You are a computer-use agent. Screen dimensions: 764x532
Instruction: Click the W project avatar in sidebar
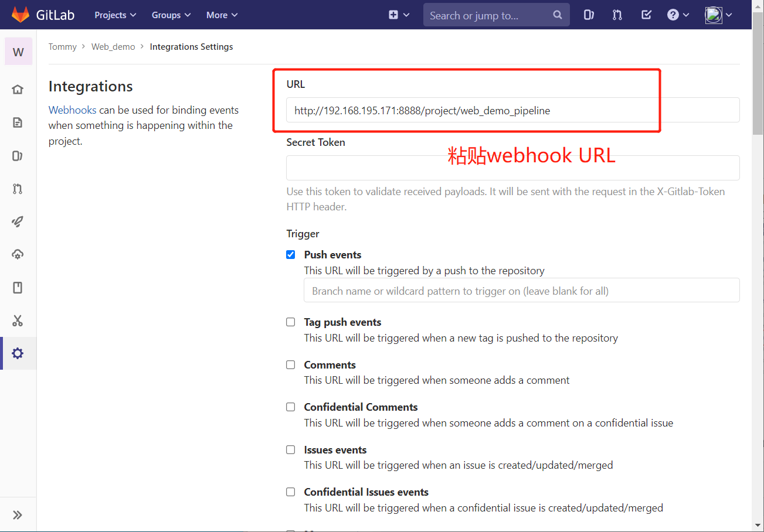click(x=18, y=52)
